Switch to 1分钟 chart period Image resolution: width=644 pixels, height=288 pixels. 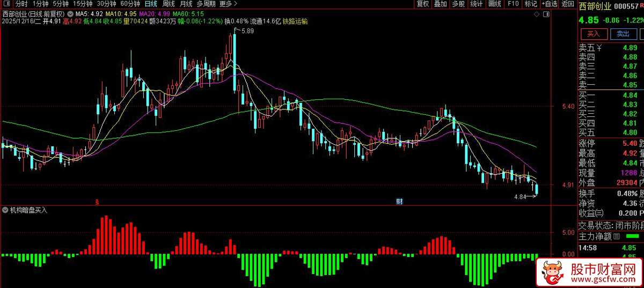tap(40, 4)
